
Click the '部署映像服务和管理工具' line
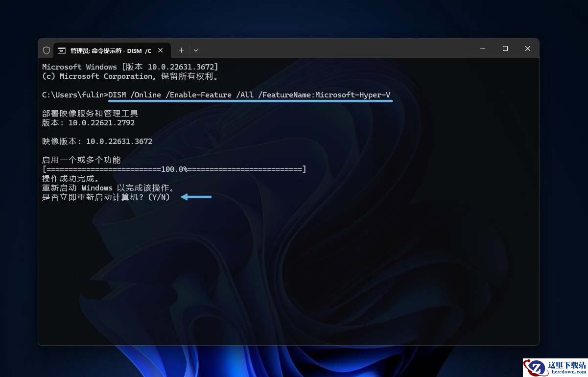point(91,114)
